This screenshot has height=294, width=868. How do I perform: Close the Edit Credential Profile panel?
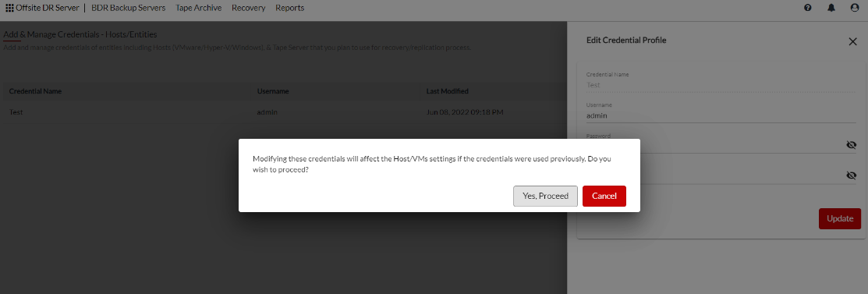[x=852, y=41]
